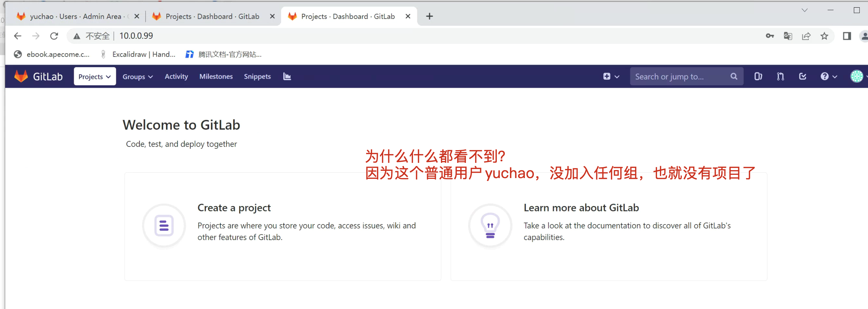The height and width of the screenshot is (309, 868).
Task: Open the new item plus dropdown
Action: tap(611, 77)
